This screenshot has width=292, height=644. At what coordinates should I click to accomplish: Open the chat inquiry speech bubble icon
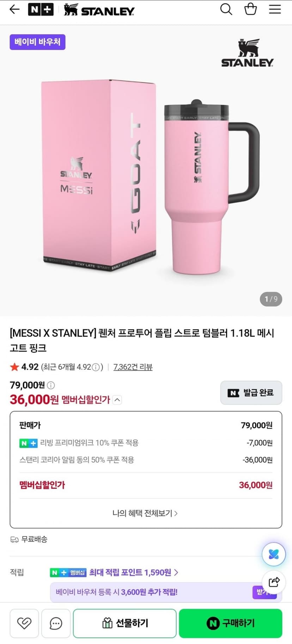point(56,623)
